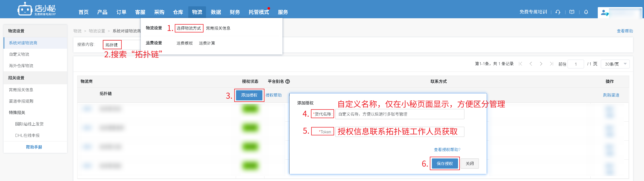Go to next page arrow
Image resolution: width=644 pixels, height=181 pixels.
[x=541, y=64]
